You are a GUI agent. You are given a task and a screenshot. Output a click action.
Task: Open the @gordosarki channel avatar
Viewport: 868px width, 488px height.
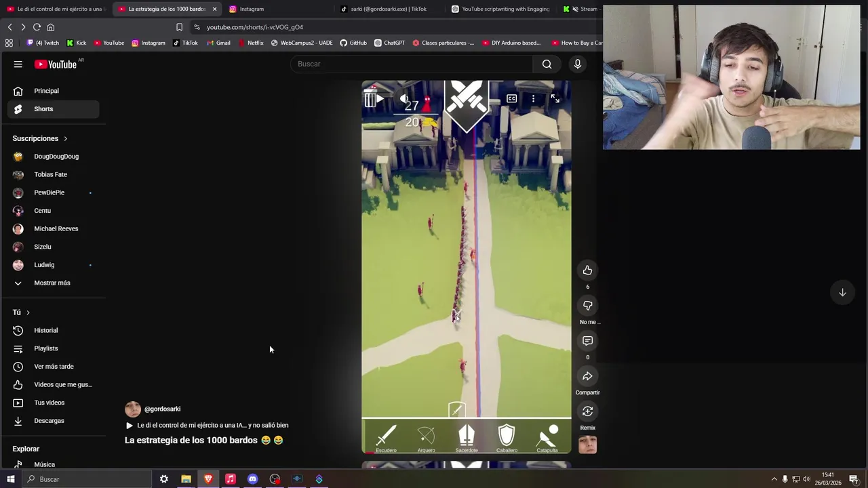pyautogui.click(x=133, y=409)
